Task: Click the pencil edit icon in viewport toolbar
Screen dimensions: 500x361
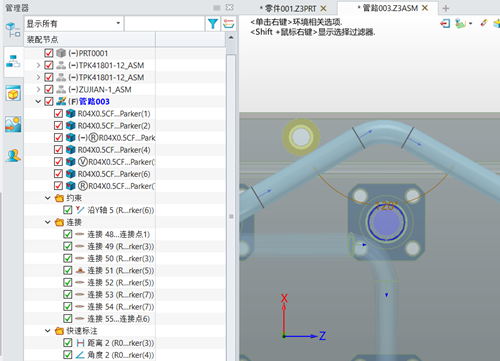Action: [484, 23]
